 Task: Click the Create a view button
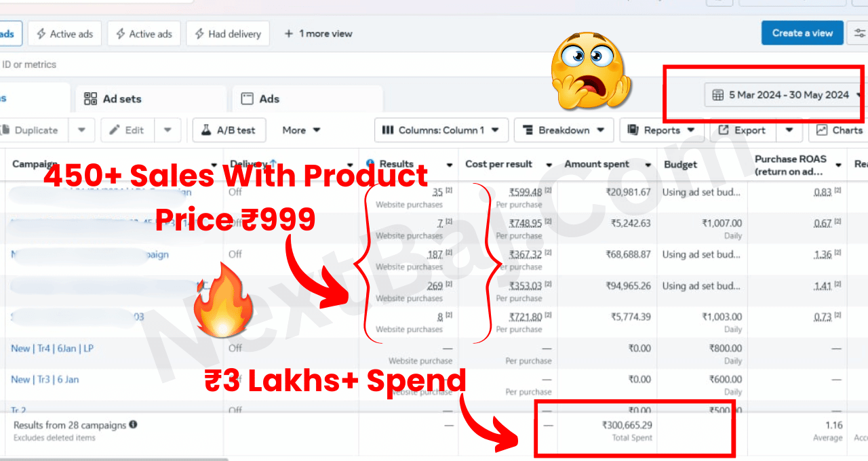point(802,33)
